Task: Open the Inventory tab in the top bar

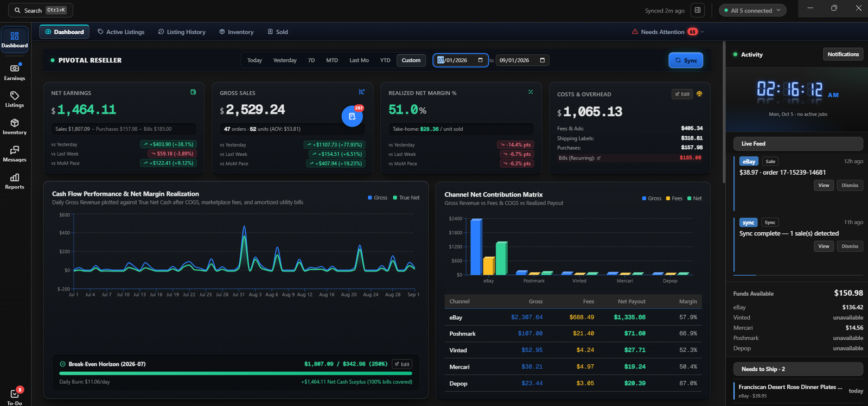Action: (237, 32)
